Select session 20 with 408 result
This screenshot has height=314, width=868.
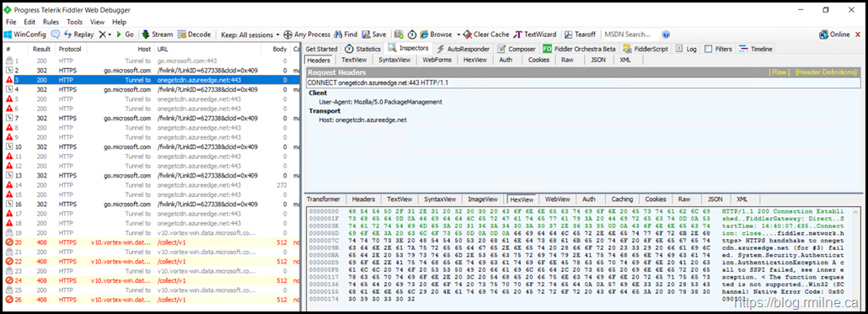click(x=151, y=242)
